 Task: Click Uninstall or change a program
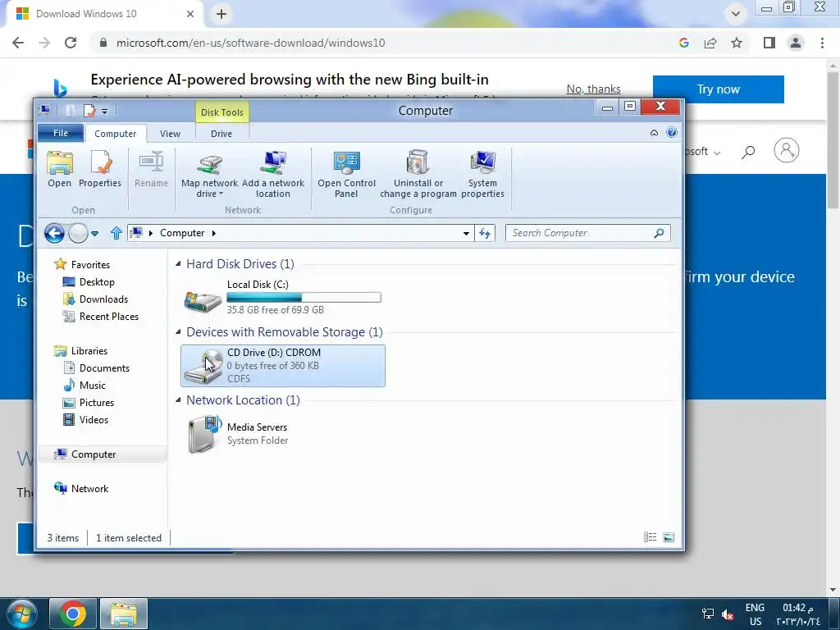click(418, 174)
